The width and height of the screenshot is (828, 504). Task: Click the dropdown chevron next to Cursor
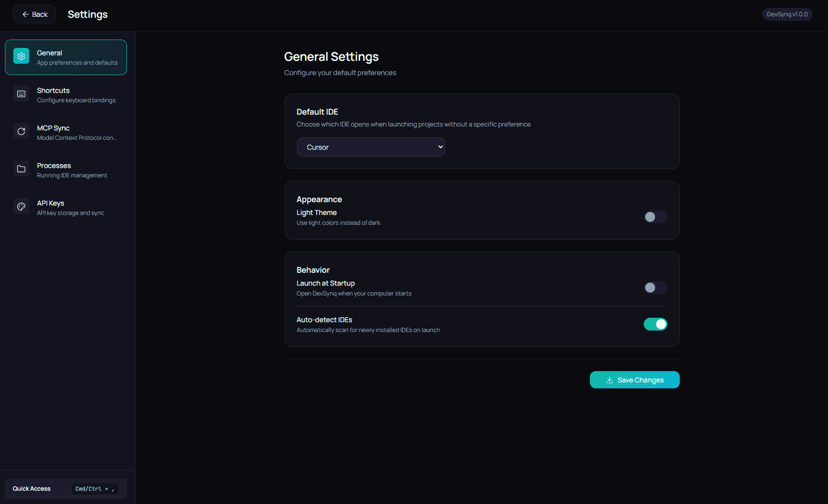click(x=439, y=147)
